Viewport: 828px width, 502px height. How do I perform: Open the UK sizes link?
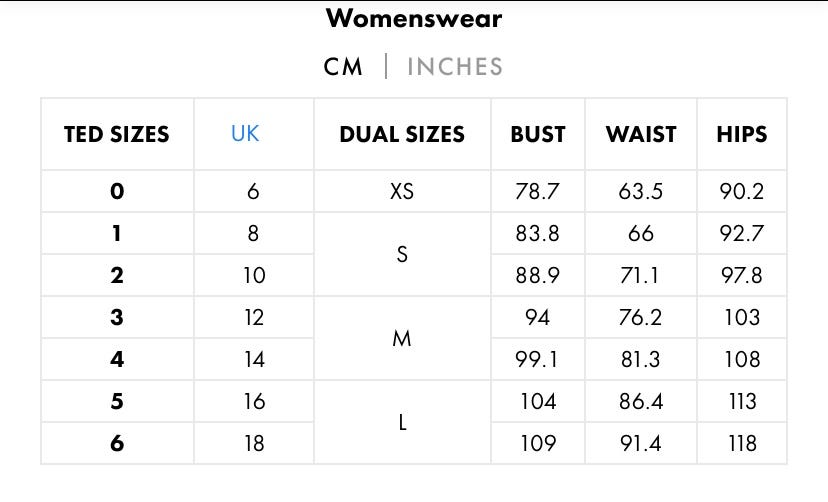(x=245, y=134)
